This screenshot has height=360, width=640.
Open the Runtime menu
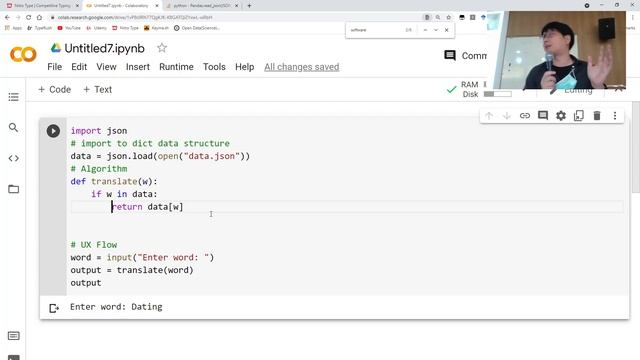tap(176, 67)
